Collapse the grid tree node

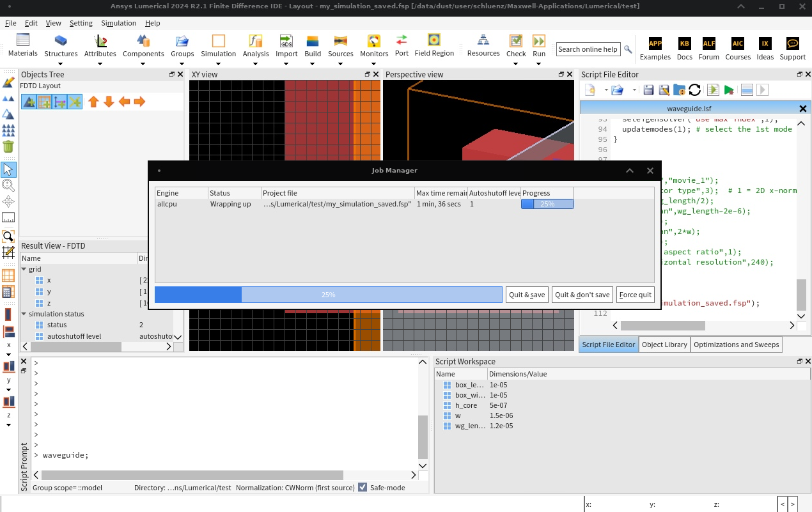[x=24, y=269]
